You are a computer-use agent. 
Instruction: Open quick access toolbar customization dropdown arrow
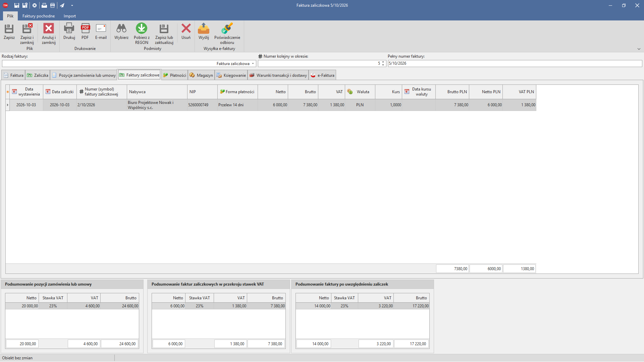click(x=72, y=5)
